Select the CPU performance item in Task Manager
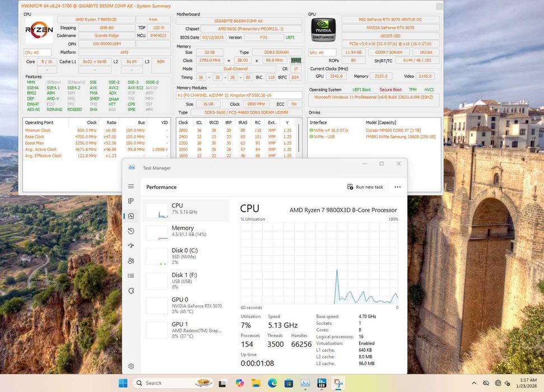 (x=185, y=210)
